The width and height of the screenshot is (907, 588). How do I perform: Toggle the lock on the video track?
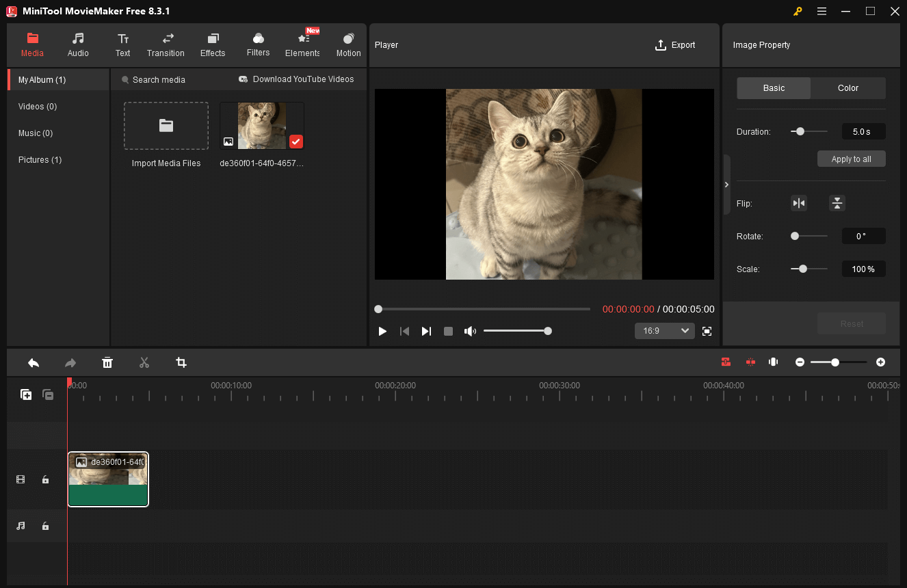point(45,479)
